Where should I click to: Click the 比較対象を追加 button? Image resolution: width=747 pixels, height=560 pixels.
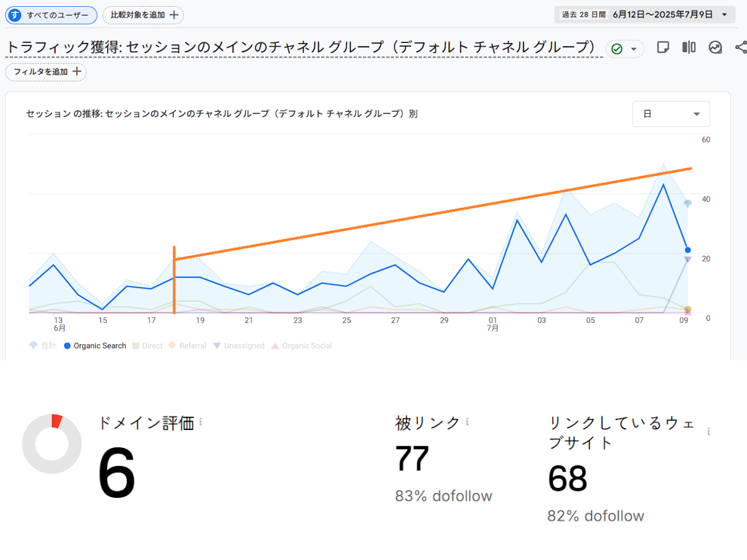(143, 15)
